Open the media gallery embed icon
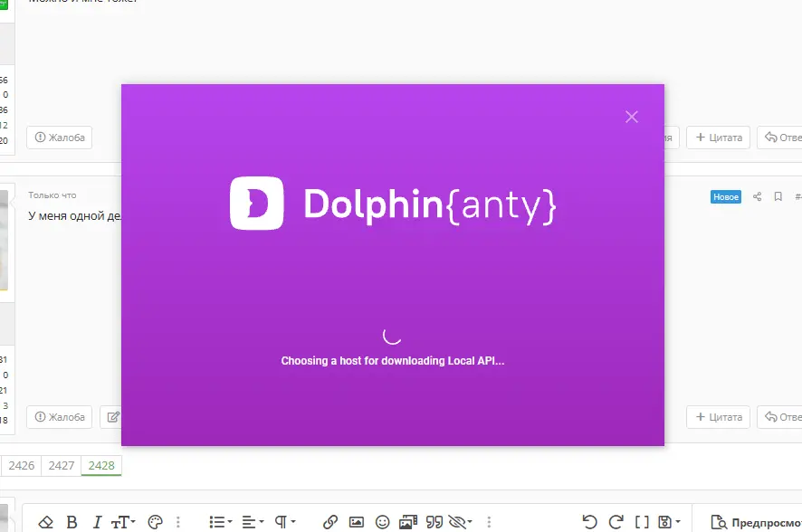This screenshot has width=802, height=532. click(408, 522)
